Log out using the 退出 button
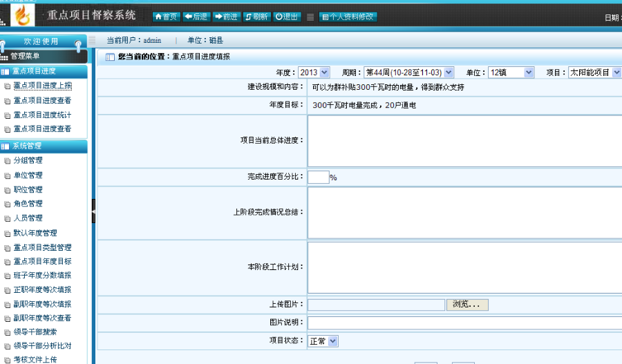The image size is (622, 364). click(287, 17)
